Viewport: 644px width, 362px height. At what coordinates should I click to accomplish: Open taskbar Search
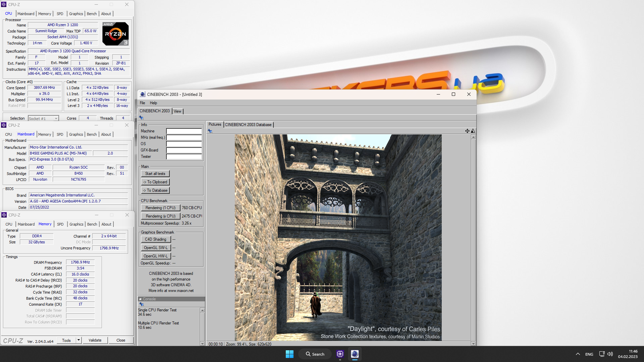click(x=315, y=354)
